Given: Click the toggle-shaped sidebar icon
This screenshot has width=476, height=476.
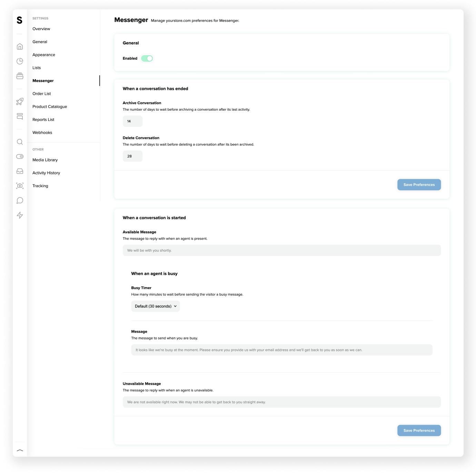Looking at the screenshot, I should tap(20, 156).
